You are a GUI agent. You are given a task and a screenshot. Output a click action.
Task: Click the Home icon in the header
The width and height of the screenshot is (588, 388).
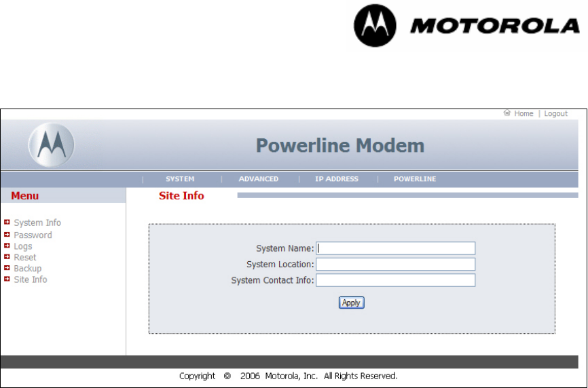coord(507,113)
